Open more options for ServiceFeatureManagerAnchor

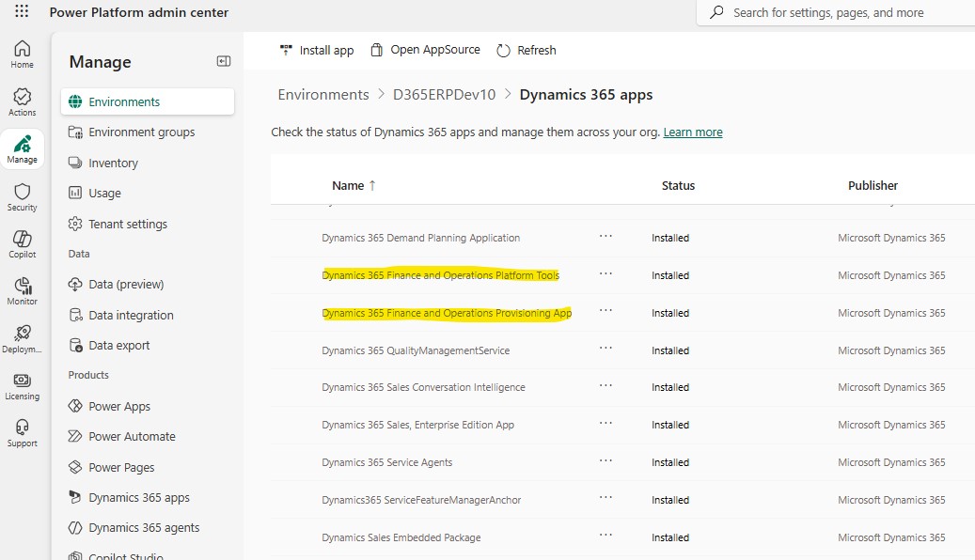tap(605, 498)
